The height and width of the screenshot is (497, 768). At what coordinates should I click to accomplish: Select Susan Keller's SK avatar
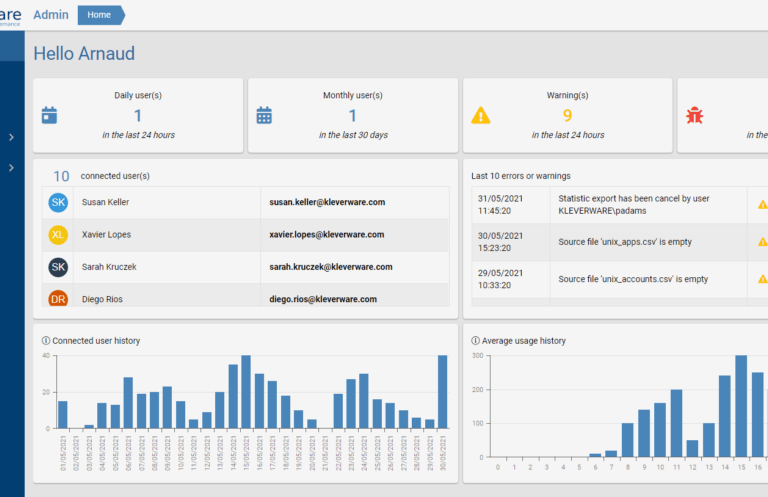(x=58, y=202)
